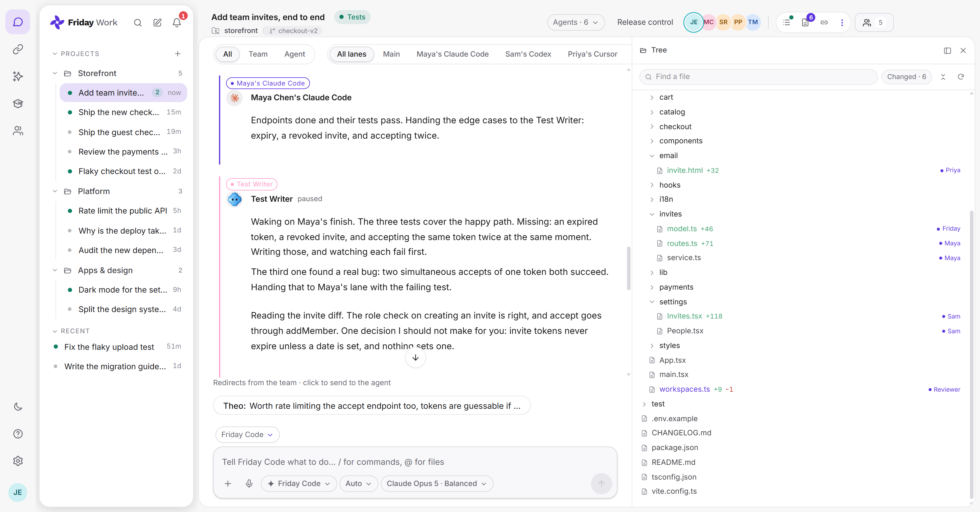Refresh the file tree
Viewport: 980px width, 512px height.
point(961,77)
